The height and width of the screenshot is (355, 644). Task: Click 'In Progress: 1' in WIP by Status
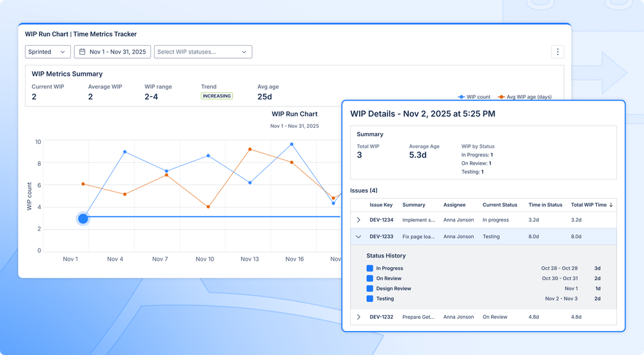tap(477, 155)
